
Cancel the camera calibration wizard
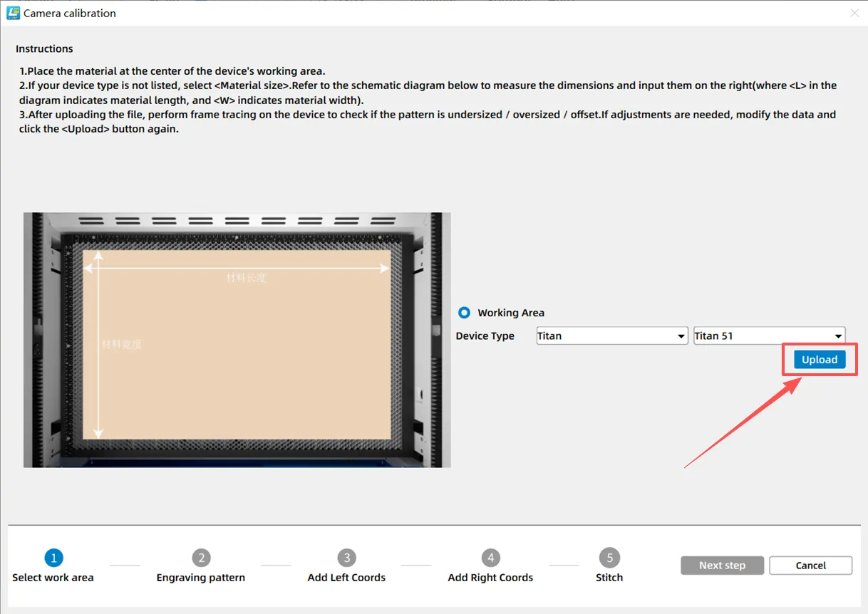(x=810, y=566)
